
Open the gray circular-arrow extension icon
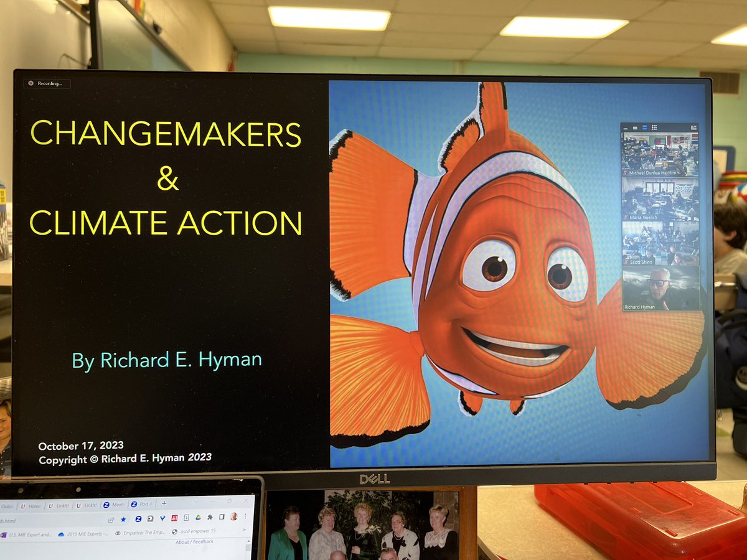[x=150, y=518]
